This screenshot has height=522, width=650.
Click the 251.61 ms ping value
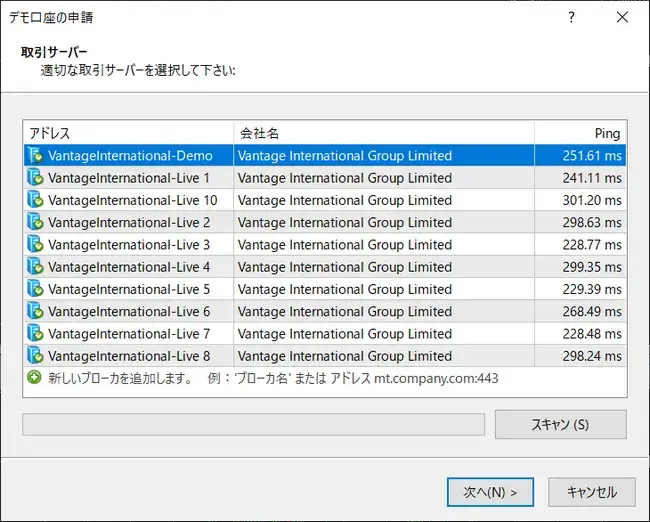pos(592,155)
